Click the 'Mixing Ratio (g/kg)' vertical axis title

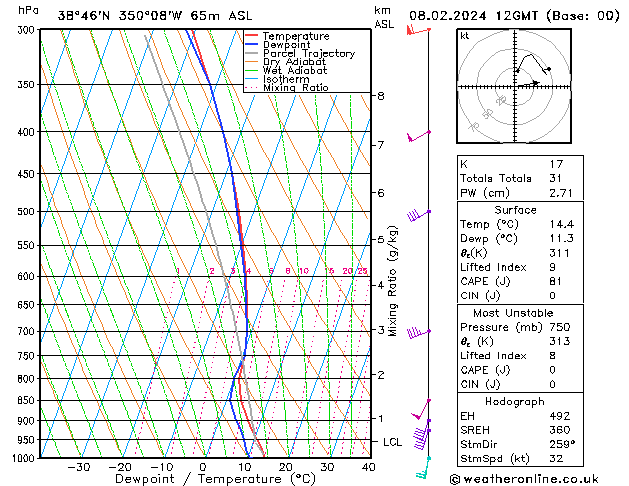click(392, 281)
